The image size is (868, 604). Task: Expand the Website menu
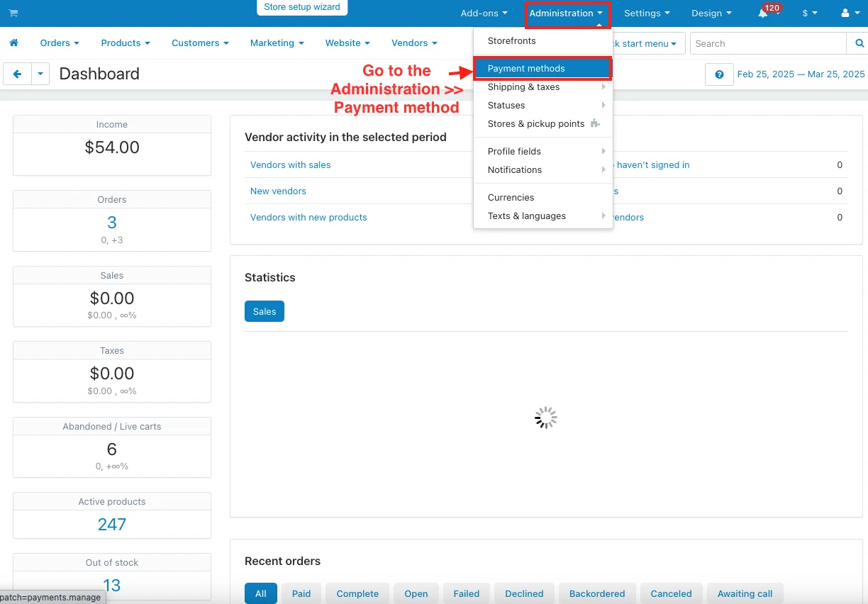click(347, 43)
